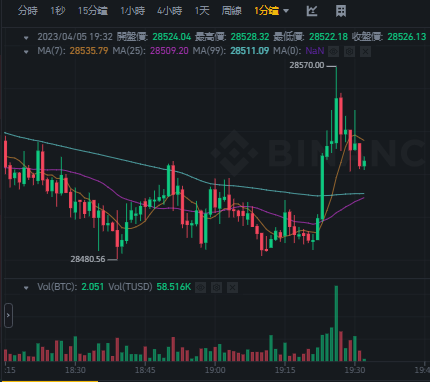Open the technical indicators chart icon
This screenshot has width=430, height=382.
[x=312, y=11]
